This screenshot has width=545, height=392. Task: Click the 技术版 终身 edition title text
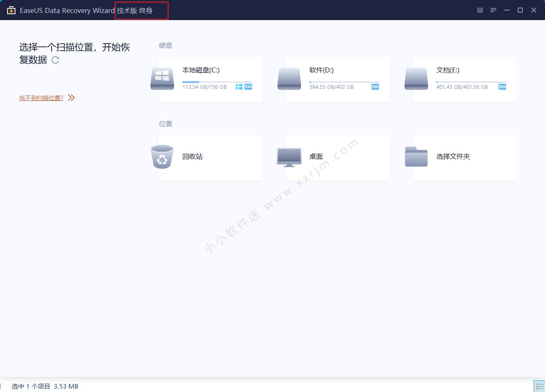[135, 10]
